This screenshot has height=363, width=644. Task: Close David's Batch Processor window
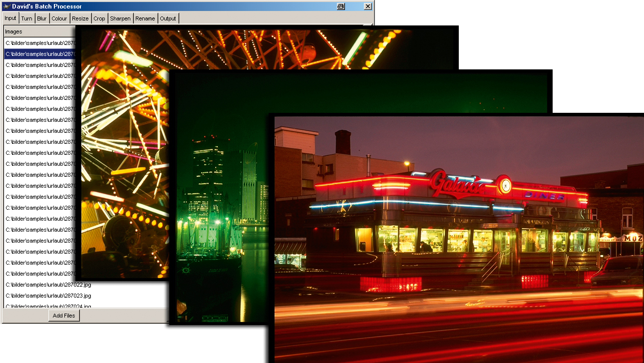[368, 6]
